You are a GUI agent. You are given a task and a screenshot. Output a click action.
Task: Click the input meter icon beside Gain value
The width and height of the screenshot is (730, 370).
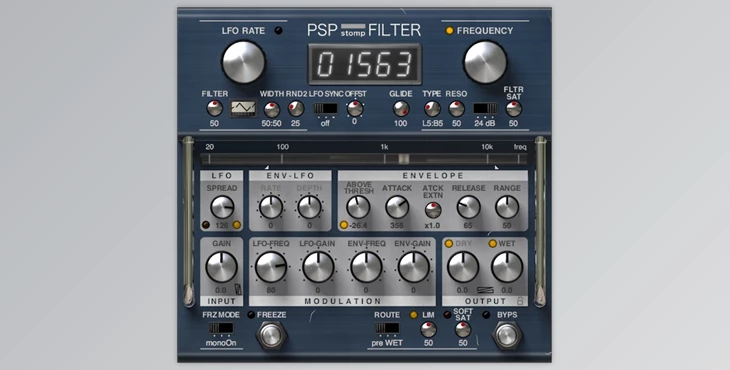(239, 289)
